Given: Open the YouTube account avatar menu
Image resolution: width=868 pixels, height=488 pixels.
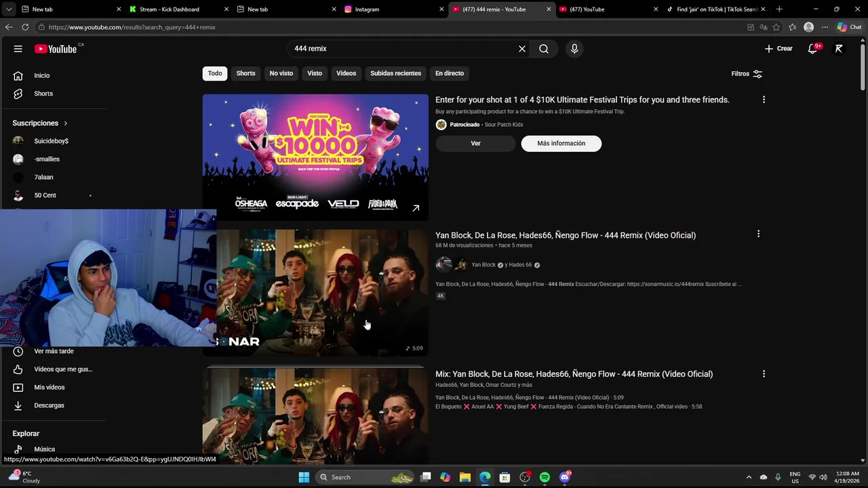Looking at the screenshot, I should tap(839, 49).
